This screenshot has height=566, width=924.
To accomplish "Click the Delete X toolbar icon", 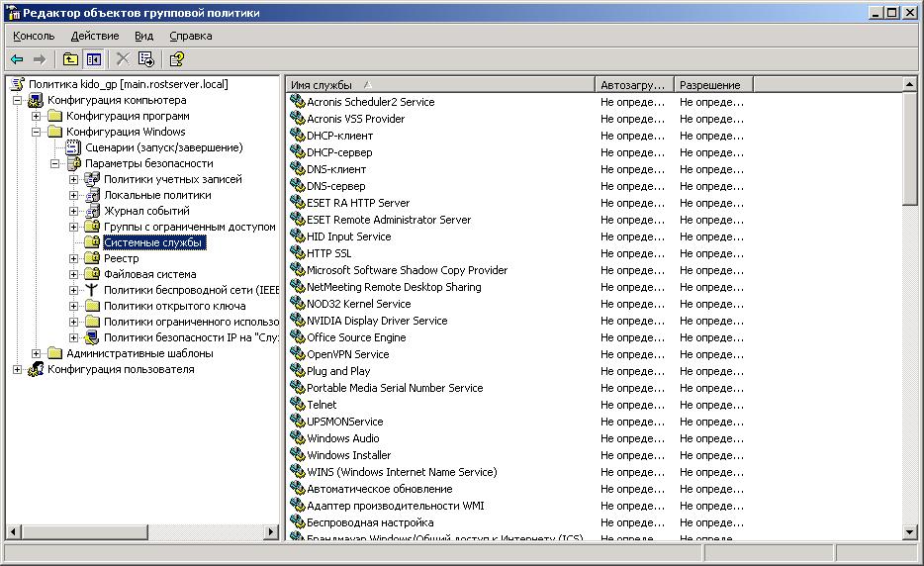I will pos(123,59).
